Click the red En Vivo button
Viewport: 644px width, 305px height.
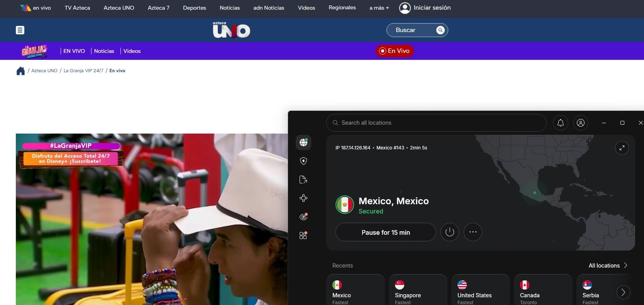point(395,51)
